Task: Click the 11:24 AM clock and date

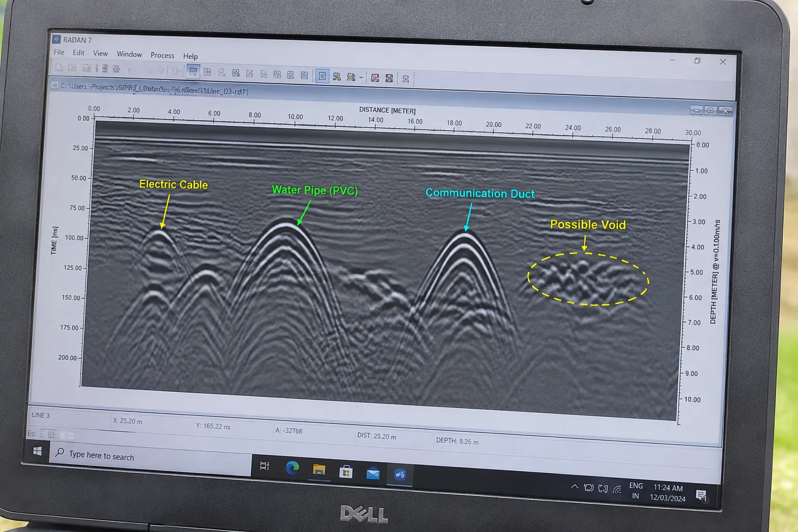Action: click(668, 493)
